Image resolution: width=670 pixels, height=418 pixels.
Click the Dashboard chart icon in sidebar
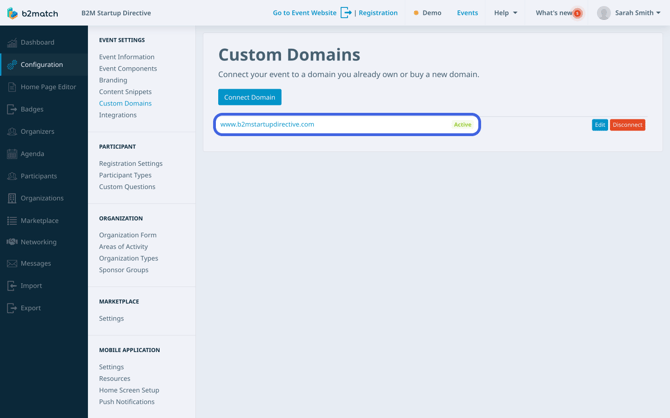(x=12, y=42)
